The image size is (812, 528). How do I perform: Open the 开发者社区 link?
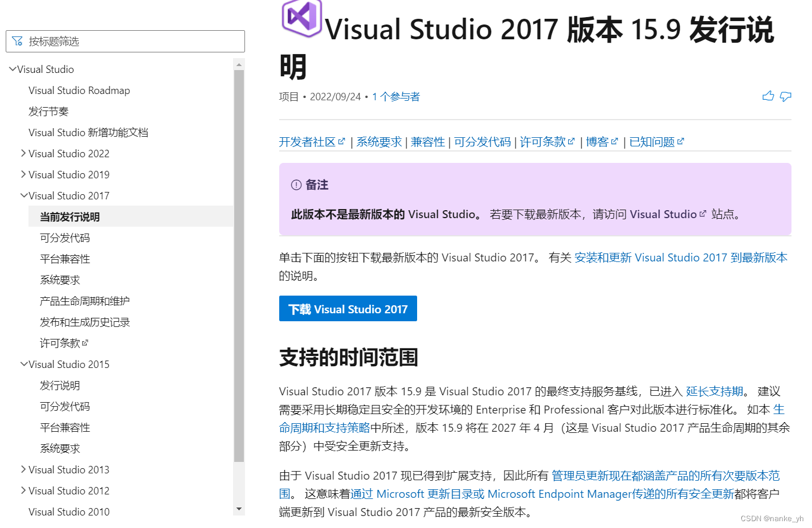(x=312, y=141)
